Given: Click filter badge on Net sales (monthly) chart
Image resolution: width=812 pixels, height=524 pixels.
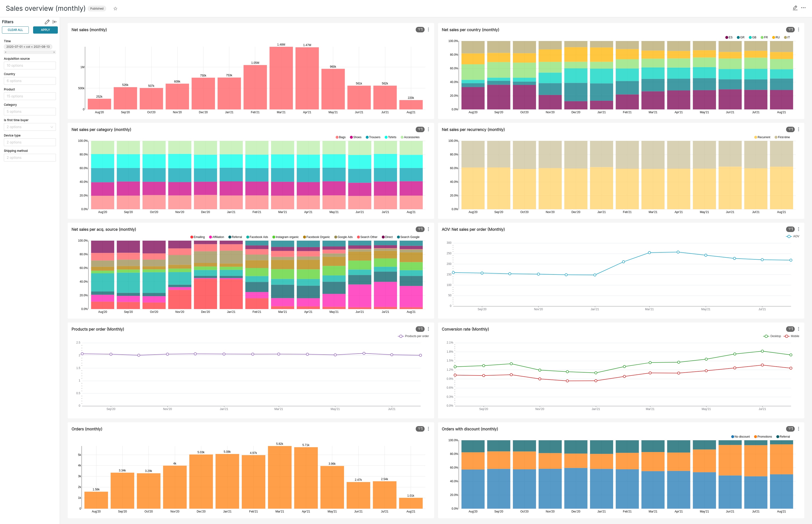Looking at the screenshot, I should [420, 30].
